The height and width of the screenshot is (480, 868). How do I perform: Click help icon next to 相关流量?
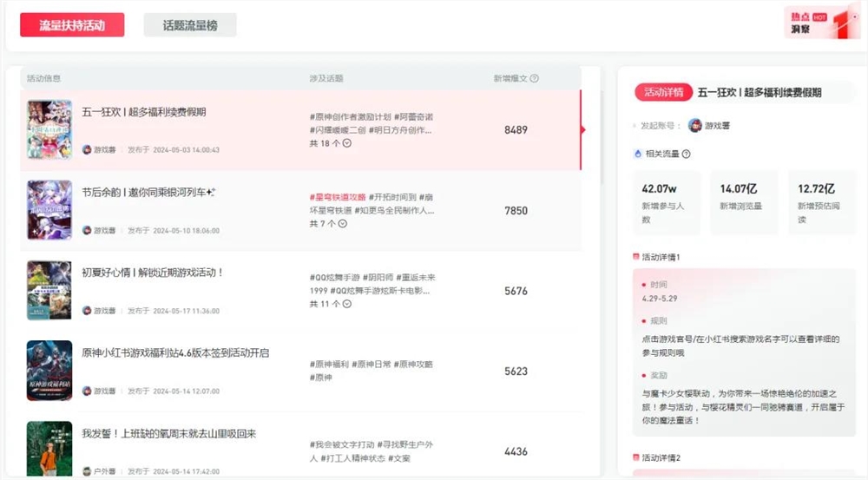point(687,154)
